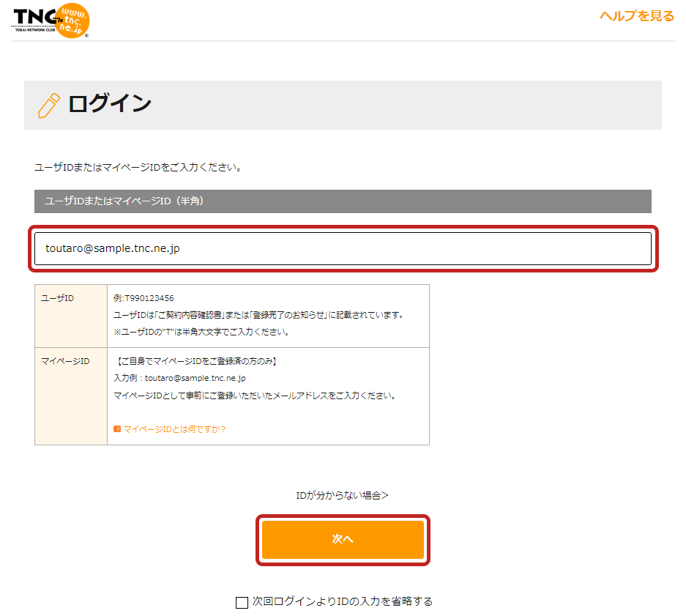Screen dimensions: 686x616
Task: Click the 次回ログインよりIDの入力を省略する label text
Action: [x=342, y=601]
